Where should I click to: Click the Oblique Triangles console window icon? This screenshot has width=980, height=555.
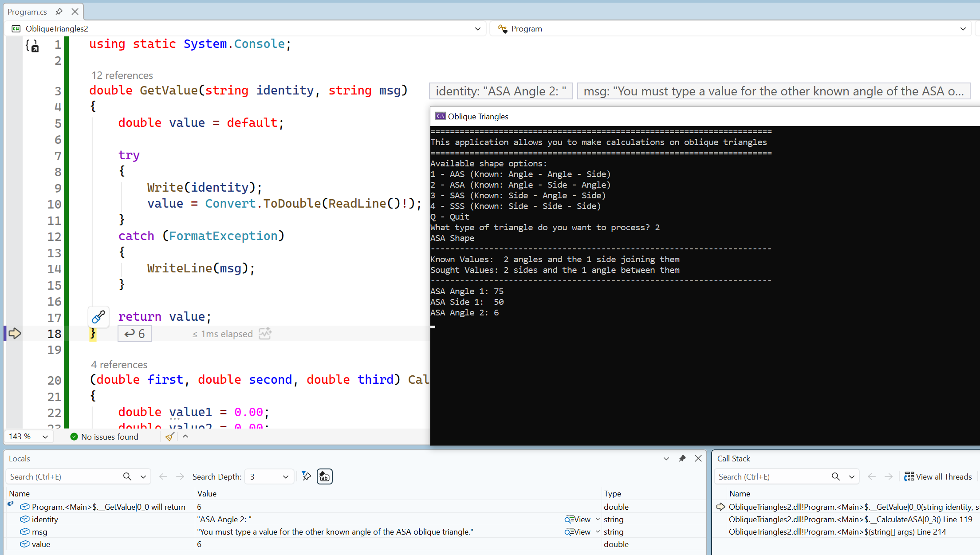[x=440, y=116]
